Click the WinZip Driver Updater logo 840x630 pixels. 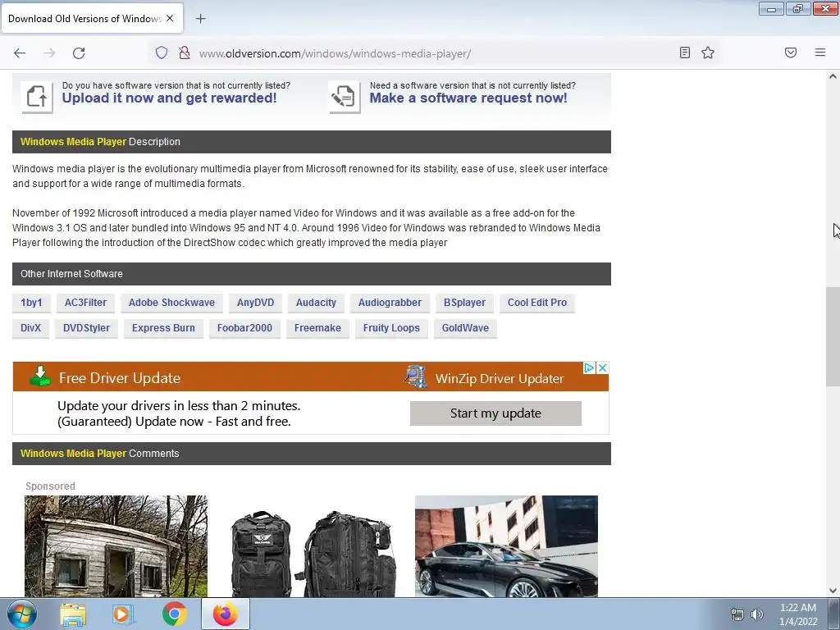(416, 377)
